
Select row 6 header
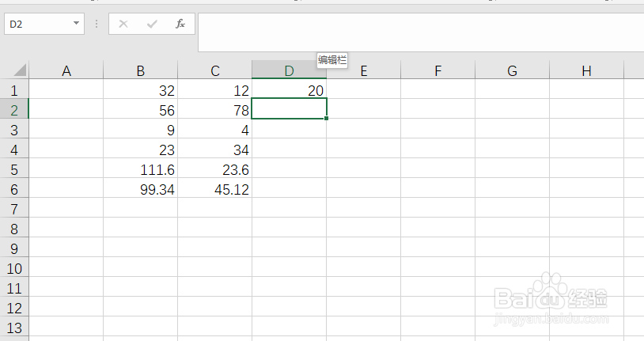click(14, 188)
